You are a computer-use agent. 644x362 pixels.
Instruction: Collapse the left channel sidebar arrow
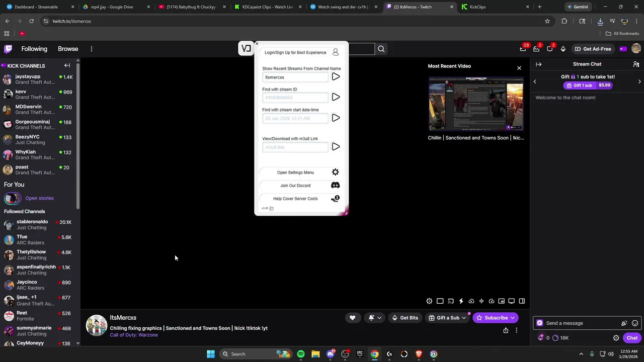click(67, 65)
